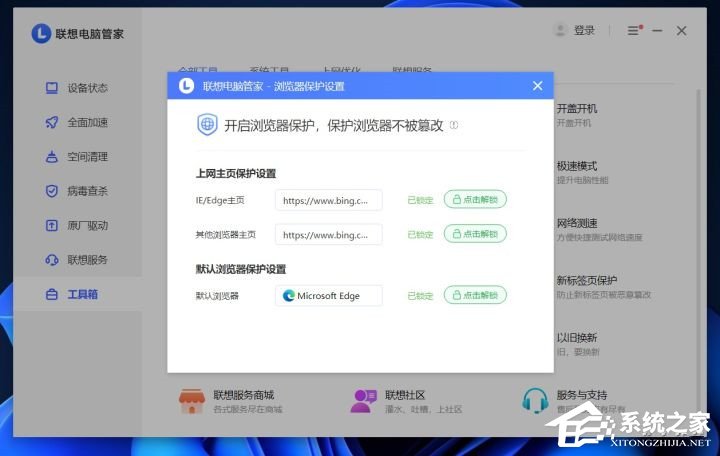720x456 pixels.
Task: Select 空间清理 in the sidebar
Action: (x=52, y=157)
